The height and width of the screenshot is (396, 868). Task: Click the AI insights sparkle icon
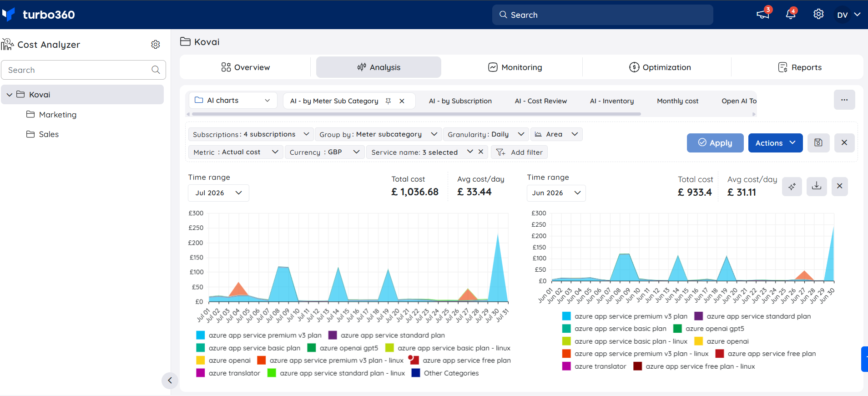point(792,186)
